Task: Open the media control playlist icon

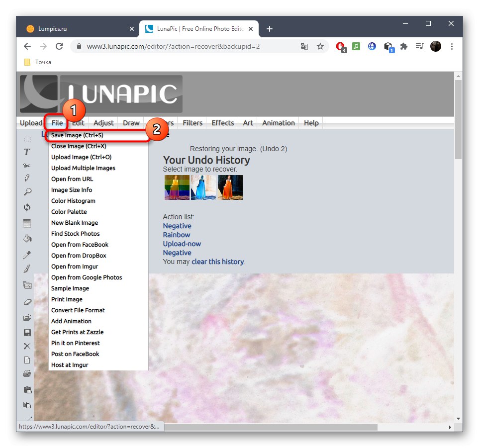Action: pos(420,46)
